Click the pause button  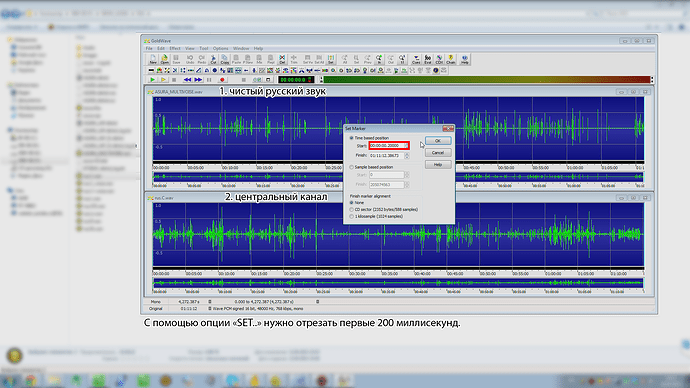click(209, 80)
